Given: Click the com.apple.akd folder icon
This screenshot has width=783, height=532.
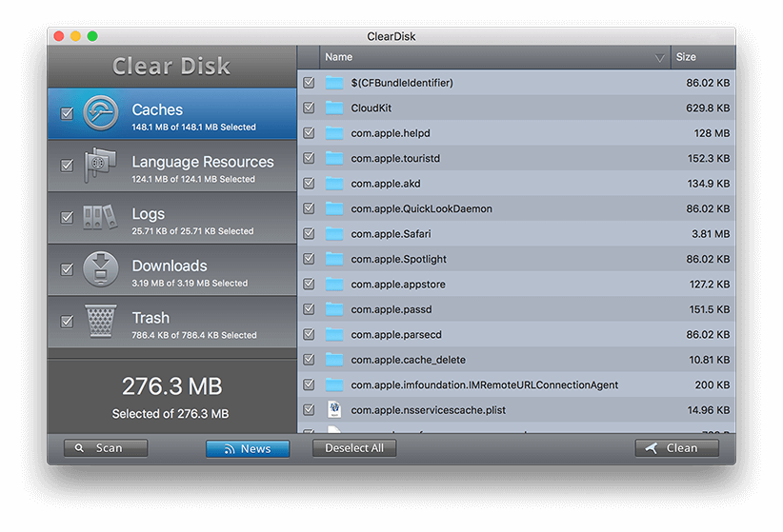Looking at the screenshot, I should [x=334, y=184].
